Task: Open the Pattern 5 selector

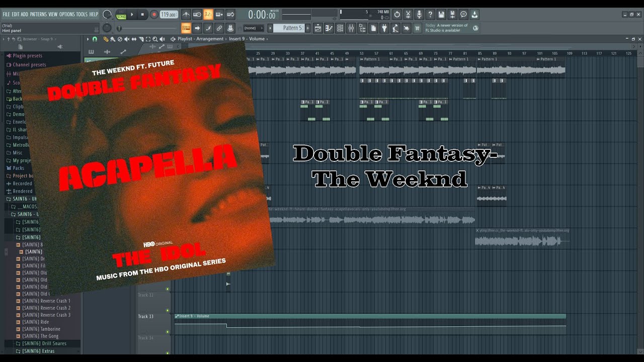Action: 290,28
